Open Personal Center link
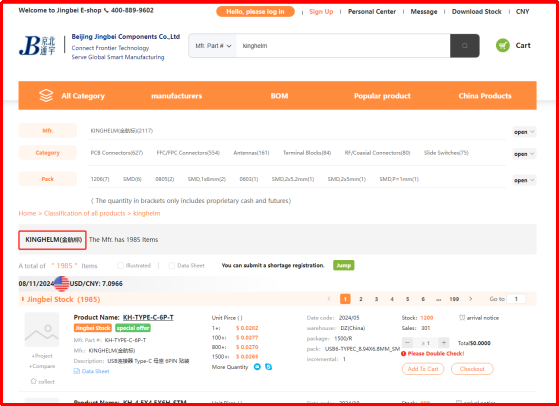This screenshot has width=560, height=406. tap(372, 11)
